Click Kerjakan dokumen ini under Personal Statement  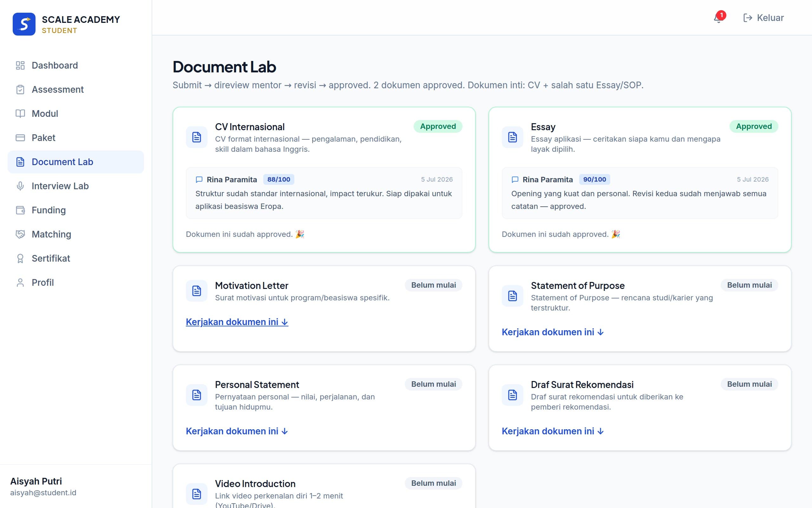coord(237,431)
